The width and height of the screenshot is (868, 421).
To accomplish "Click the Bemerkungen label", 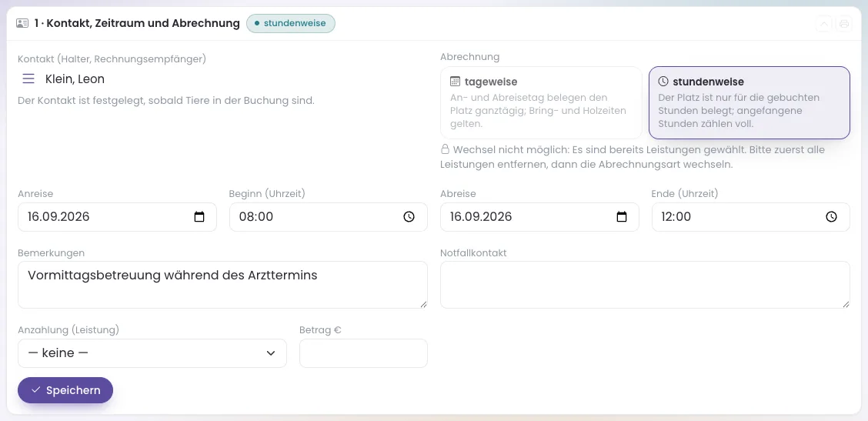I will [51, 253].
